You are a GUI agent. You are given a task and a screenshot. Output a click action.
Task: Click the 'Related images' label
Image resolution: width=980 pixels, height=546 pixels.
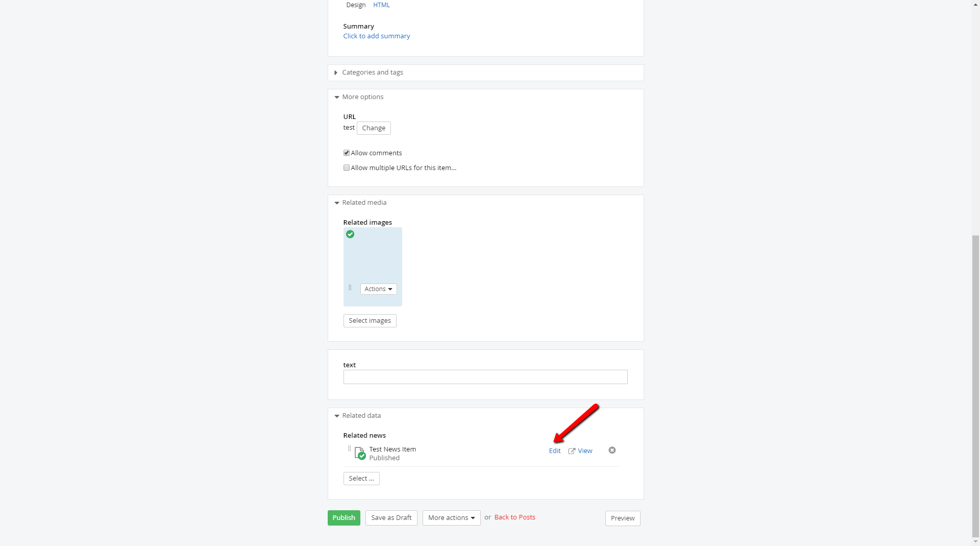tap(367, 223)
